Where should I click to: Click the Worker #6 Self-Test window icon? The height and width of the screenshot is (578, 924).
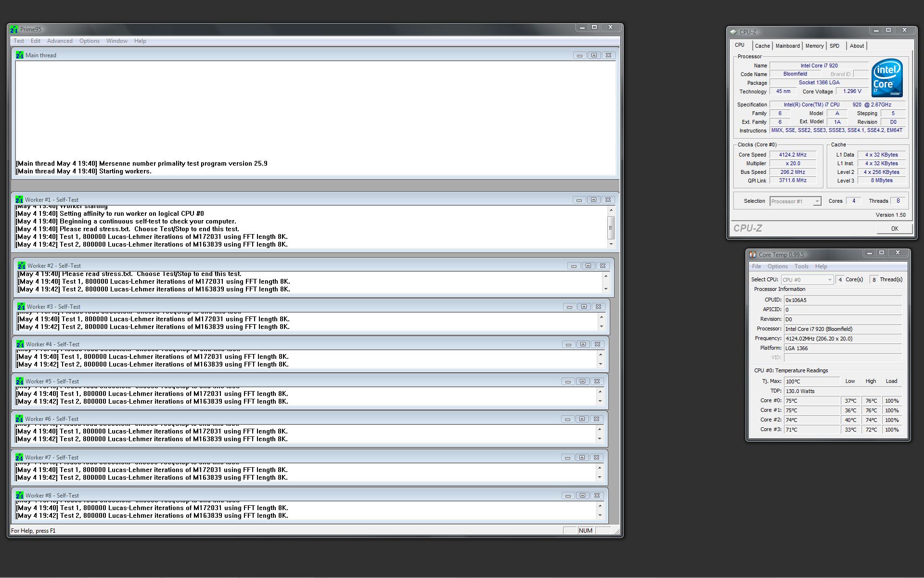(x=19, y=419)
